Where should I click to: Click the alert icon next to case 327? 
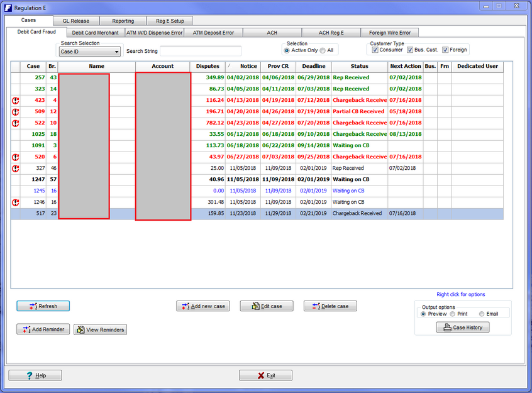coord(16,168)
